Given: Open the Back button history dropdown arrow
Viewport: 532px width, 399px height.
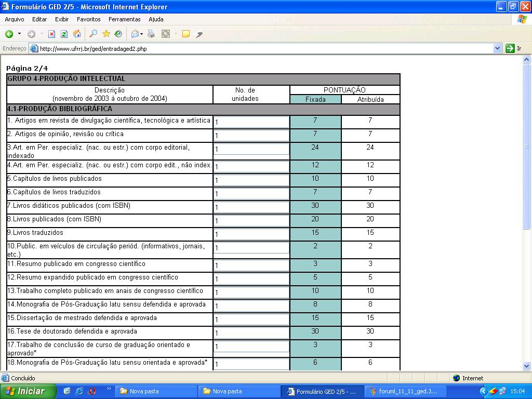Looking at the screenshot, I should coord(19,34).
